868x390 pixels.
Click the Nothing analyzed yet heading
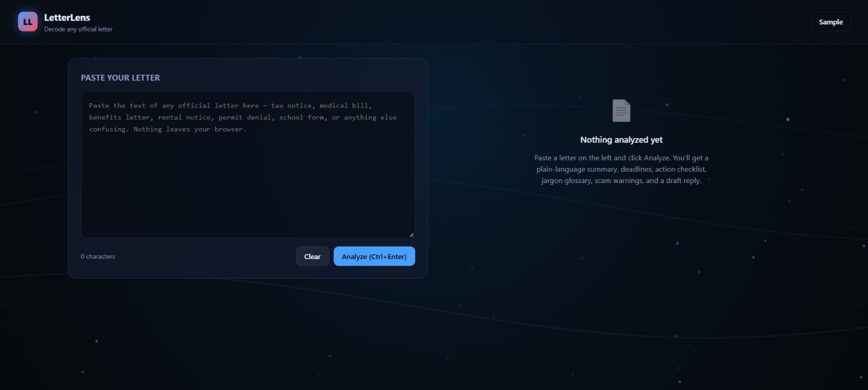(621, 140)
